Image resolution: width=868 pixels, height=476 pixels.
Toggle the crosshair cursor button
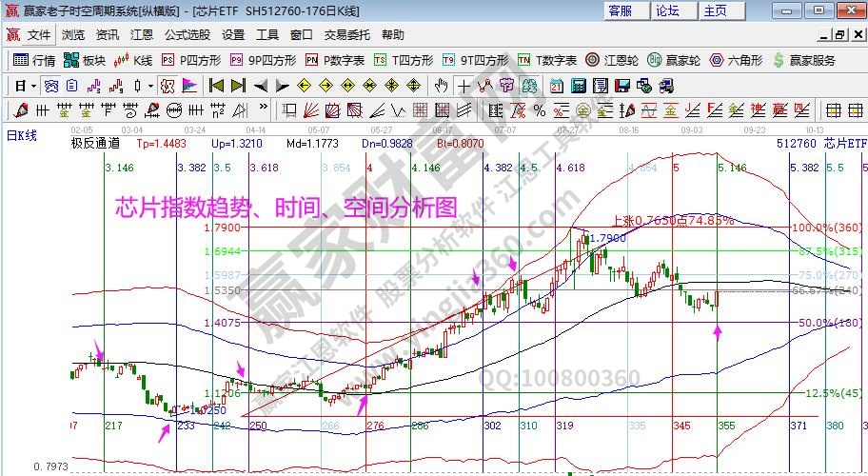pos(464,85)
